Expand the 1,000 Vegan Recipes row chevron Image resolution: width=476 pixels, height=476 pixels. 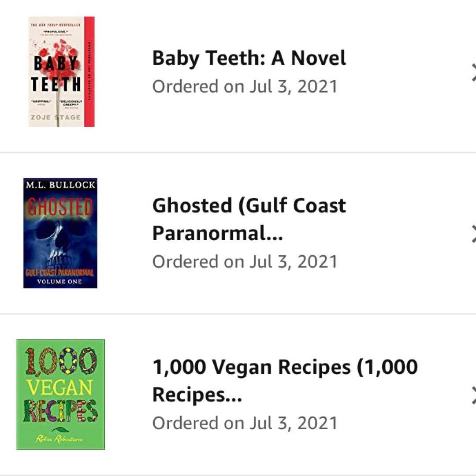coord(472,395)
